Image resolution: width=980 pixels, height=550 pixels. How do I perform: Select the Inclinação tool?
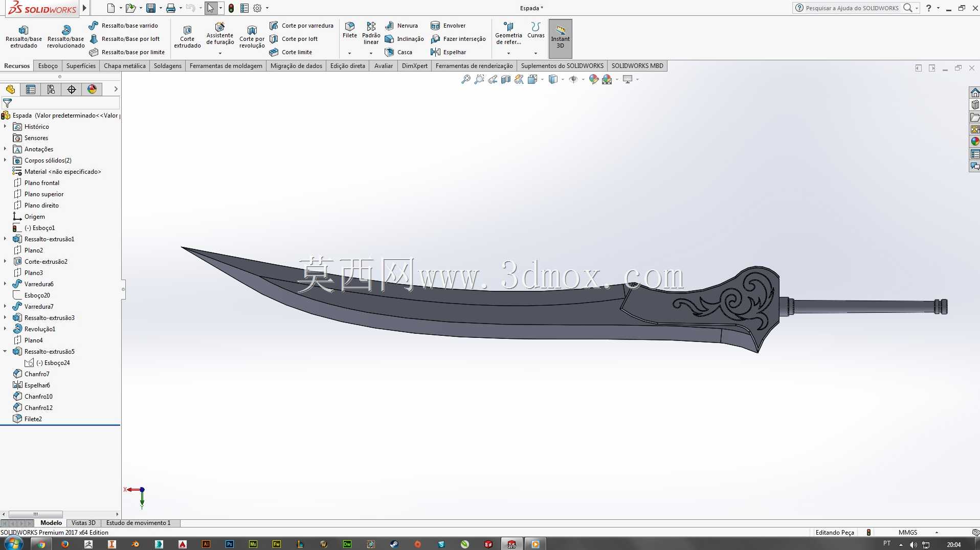coord(404,39)
